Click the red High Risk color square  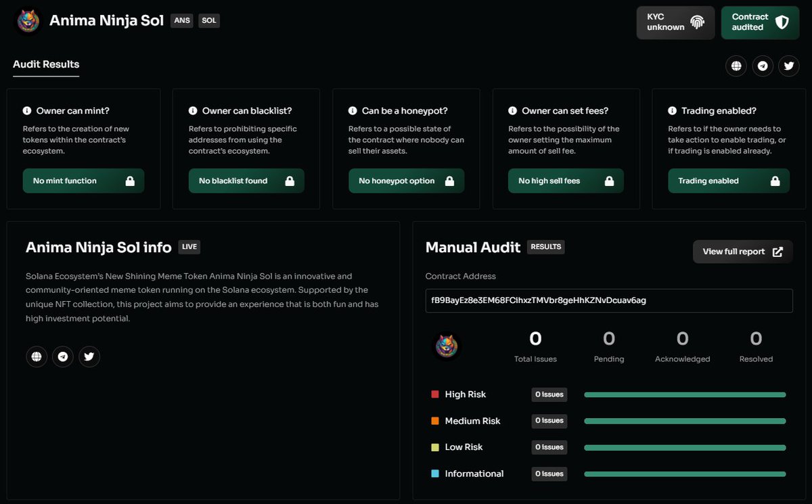[435, 394]
